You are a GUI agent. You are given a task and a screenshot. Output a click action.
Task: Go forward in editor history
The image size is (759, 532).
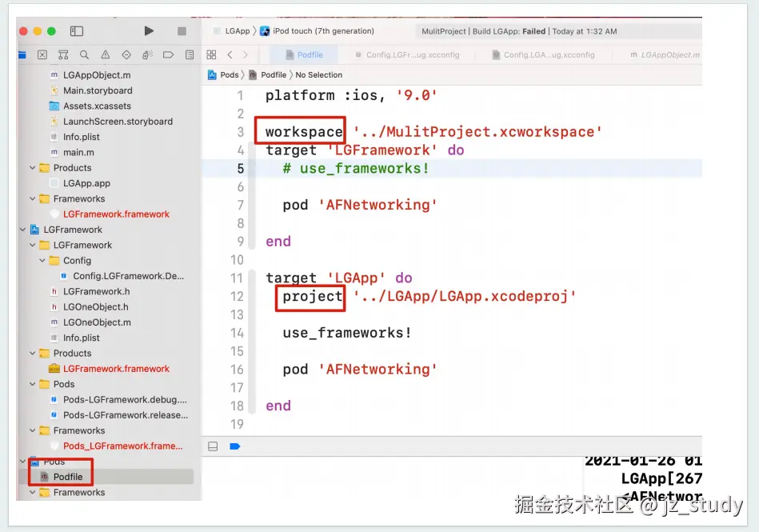point(246,54)
